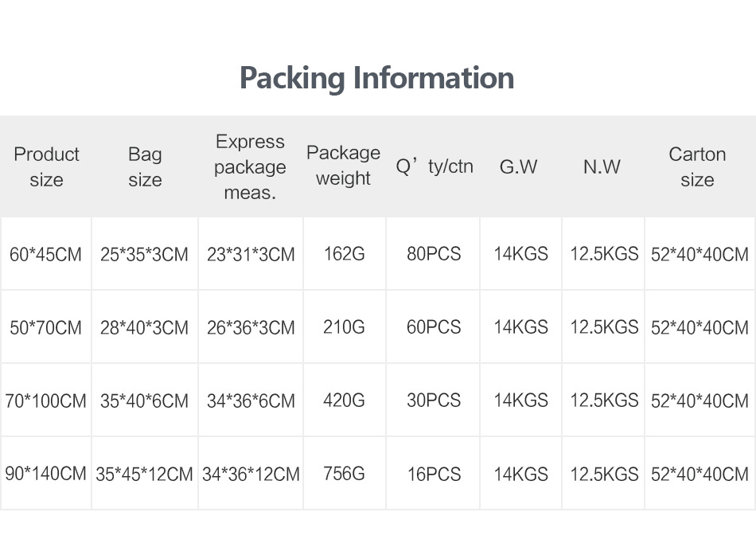The height and width of the screenshot is (551, 756).
Task: Select the "Express package meas." header
Action: [250, 166]
